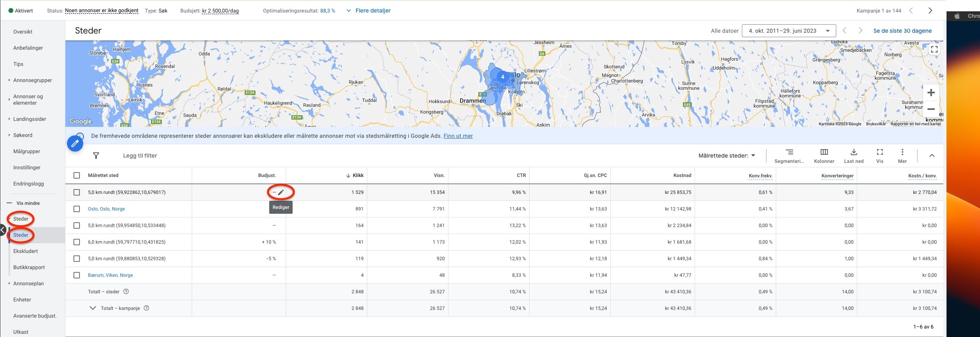
Task: Expand Annonsegrupper in sidebar
Action: 9,80
